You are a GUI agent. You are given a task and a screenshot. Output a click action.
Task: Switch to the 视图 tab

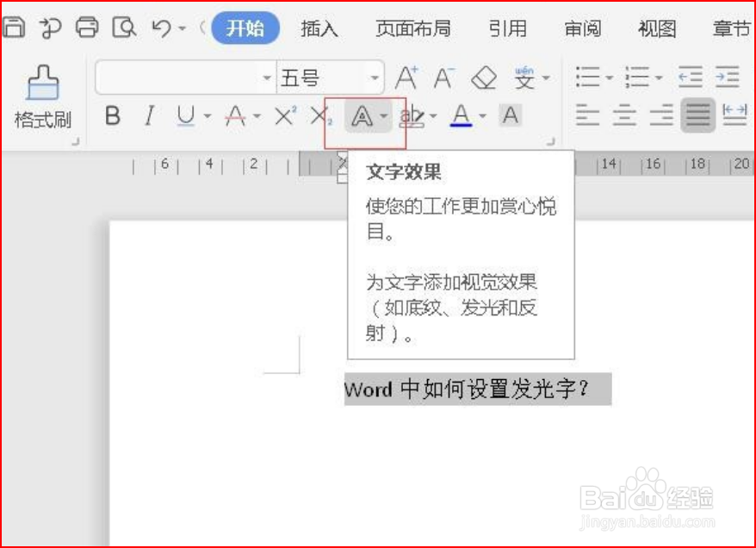click(657, 28)
